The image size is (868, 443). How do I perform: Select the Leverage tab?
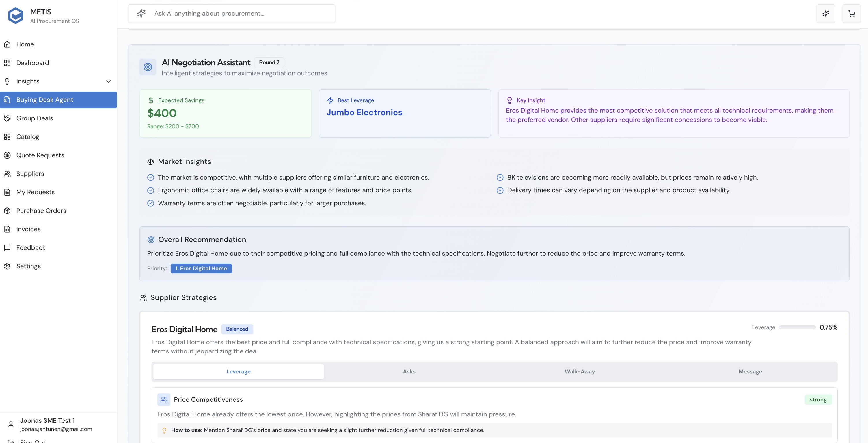pos(239,372)
